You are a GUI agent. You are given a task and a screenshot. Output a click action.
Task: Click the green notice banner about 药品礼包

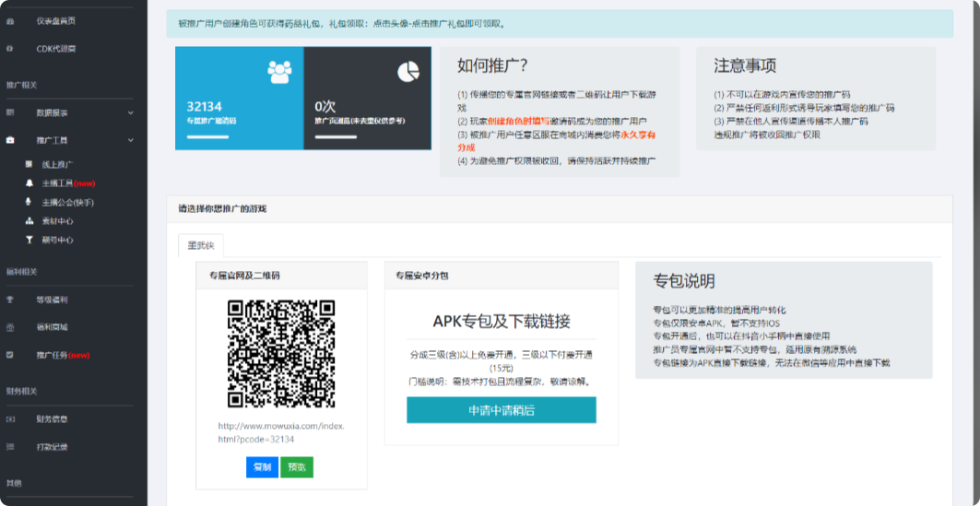click(x=560, y=24)
